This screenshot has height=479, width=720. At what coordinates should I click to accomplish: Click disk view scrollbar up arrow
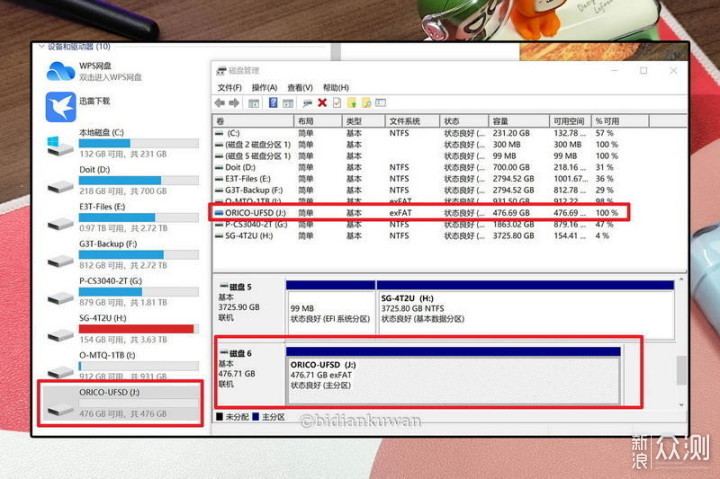coord(681,279)
